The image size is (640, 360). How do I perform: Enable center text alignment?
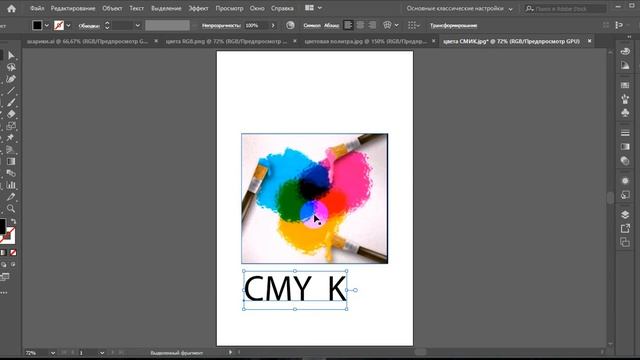click(x=360, y=25)
